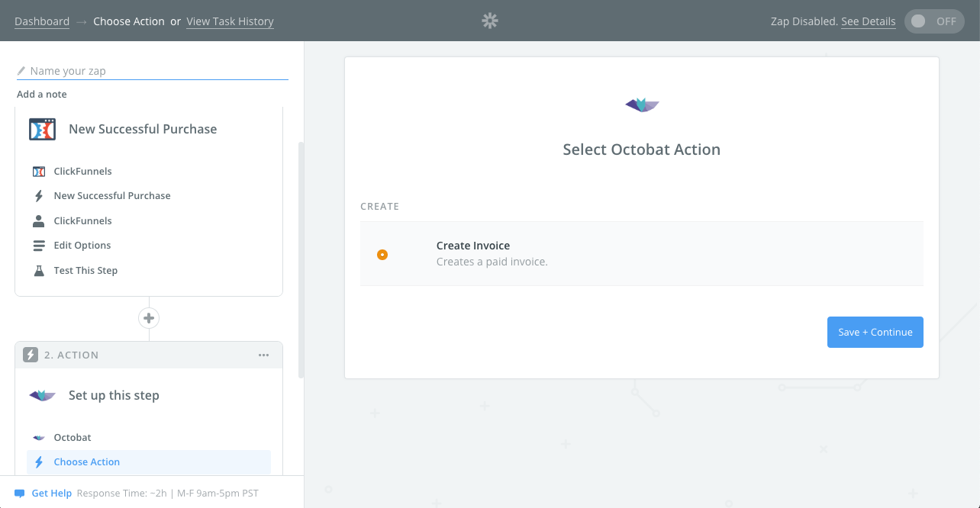Click Set up this step heading
Image resolution: width=980 pixels, height=508 pixels.
[x=114, y=395]
